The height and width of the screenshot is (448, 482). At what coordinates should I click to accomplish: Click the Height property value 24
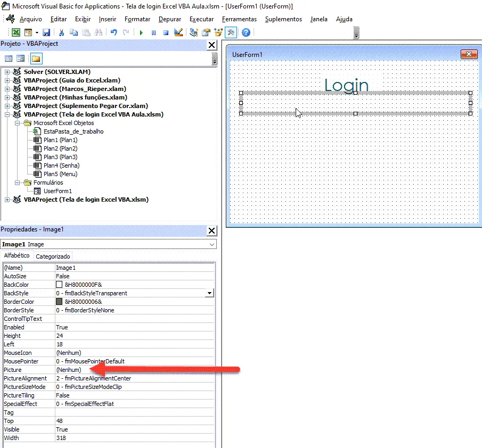coord(135,336)
